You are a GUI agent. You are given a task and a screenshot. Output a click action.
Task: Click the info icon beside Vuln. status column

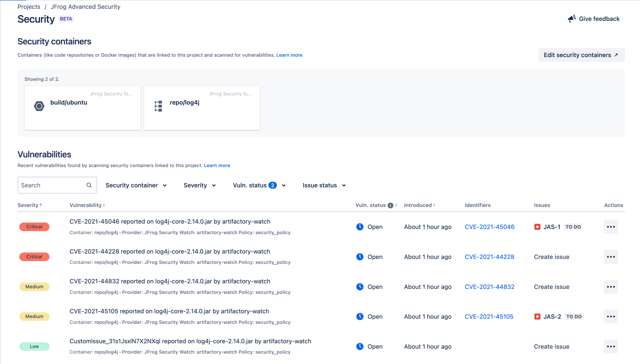390,205
